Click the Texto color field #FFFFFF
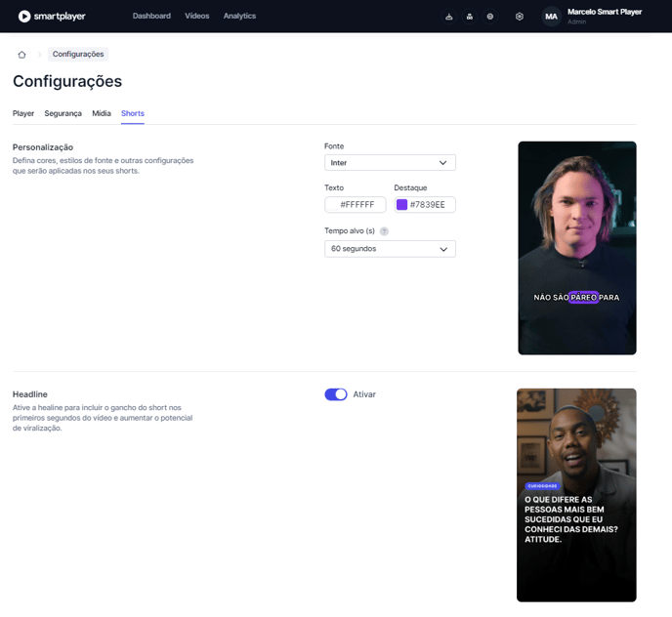The width and height of the screenshot is (672, 617). click(356, 205)
